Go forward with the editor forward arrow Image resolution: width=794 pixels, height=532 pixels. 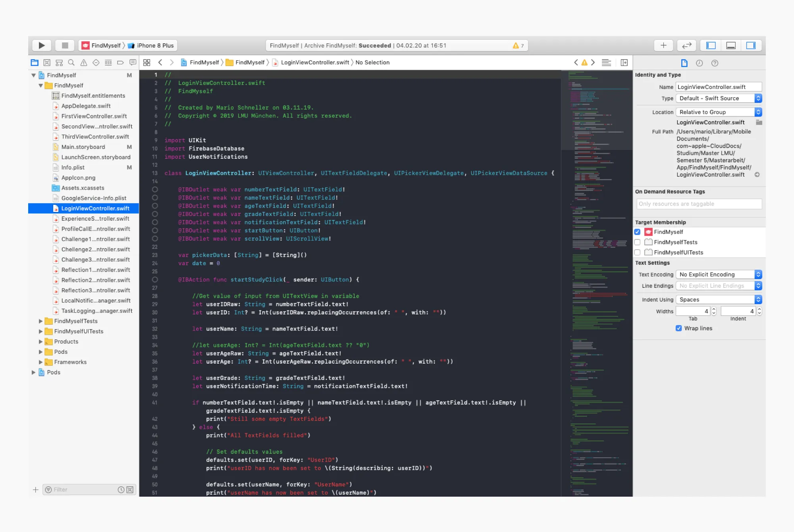[x=172, y=62]
